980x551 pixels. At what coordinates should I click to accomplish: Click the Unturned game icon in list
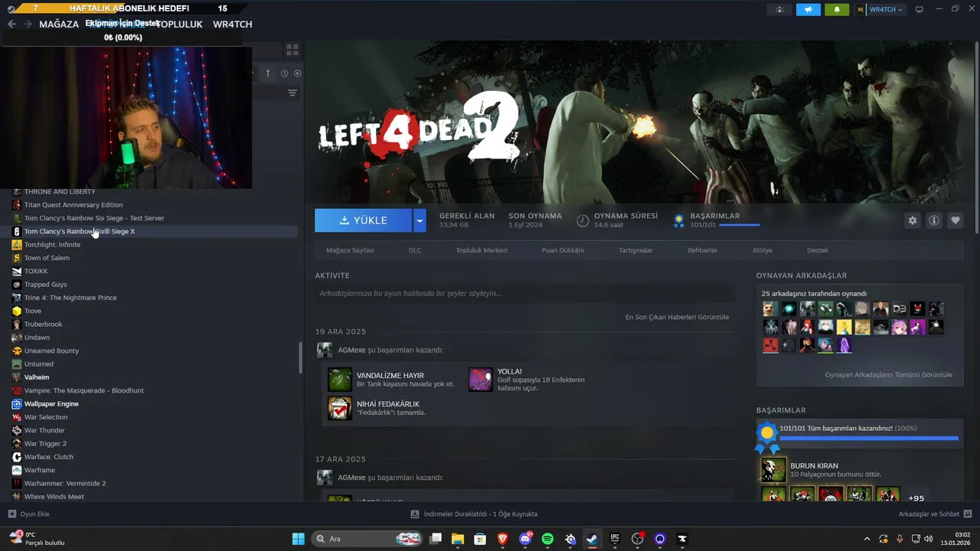(x=17, y=364)
